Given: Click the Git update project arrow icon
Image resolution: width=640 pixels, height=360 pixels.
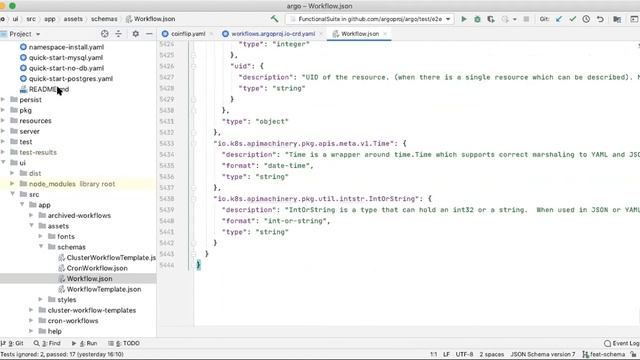Looking at the screenshot, I should (559, 19).
